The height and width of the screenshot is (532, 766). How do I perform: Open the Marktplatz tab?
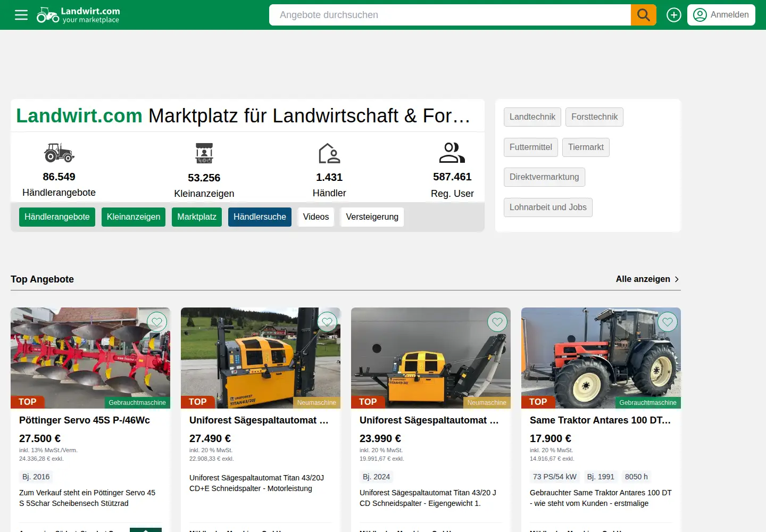197,217
